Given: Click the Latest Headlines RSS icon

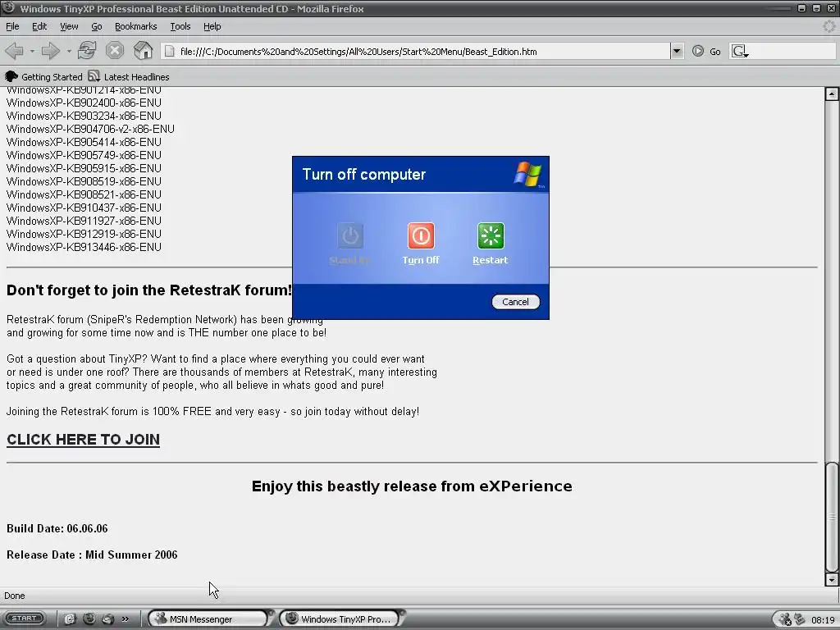Looking at the screenshot, I should coord(94,76).
